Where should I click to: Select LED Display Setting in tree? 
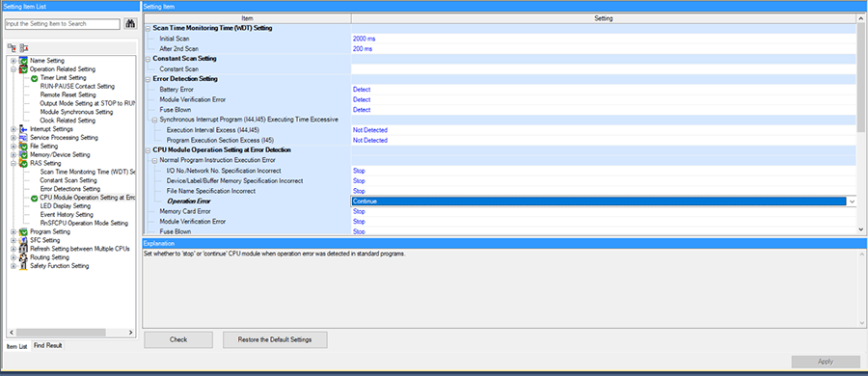pyautogui.click(x=66, y=206)
